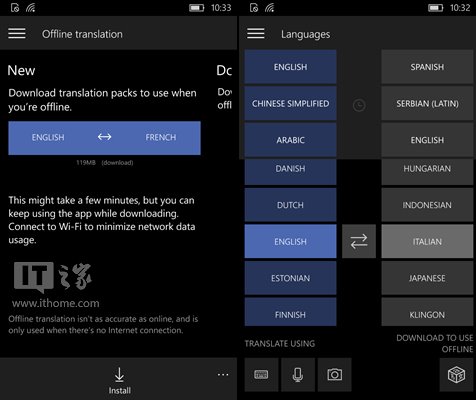Open recent language pairs clock icon
This screenshot has width=476, height=400.
pyautogui.click(x=359, y=105)
